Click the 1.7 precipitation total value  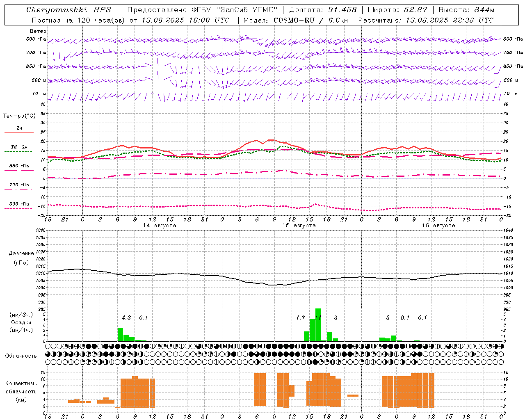[301, 317]
